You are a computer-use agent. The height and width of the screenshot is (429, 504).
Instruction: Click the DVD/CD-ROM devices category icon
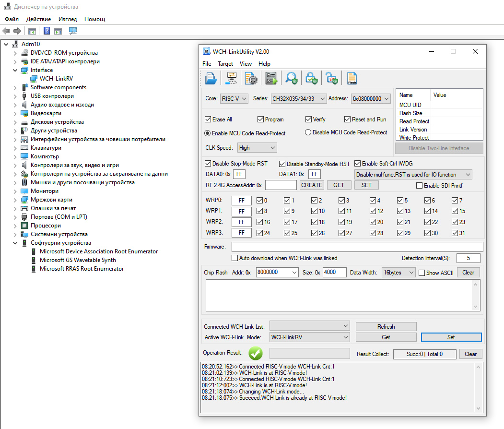24,53
